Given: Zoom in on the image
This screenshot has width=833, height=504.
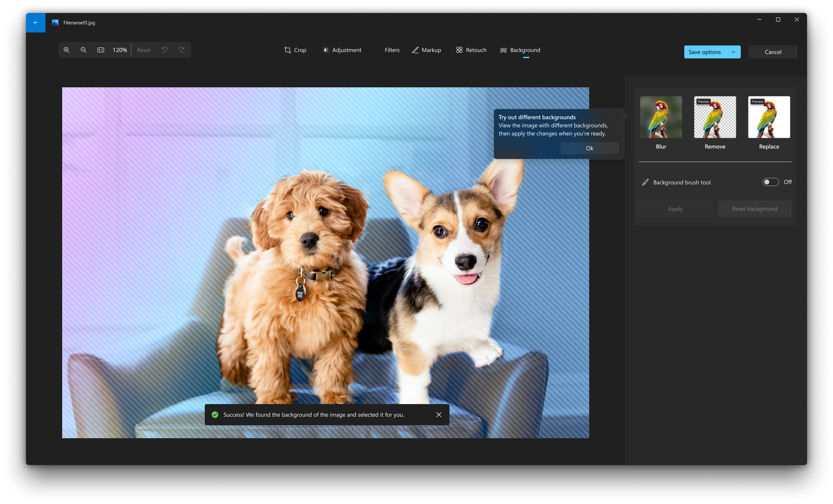Looking at the screenshot, I should coord(67,50).
